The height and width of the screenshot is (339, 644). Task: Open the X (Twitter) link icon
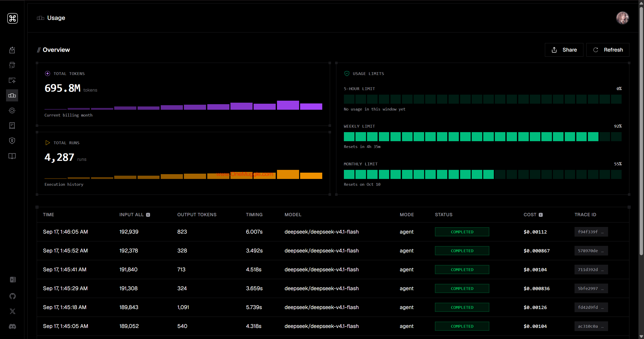pyautogui.click(x=13, y=311)
